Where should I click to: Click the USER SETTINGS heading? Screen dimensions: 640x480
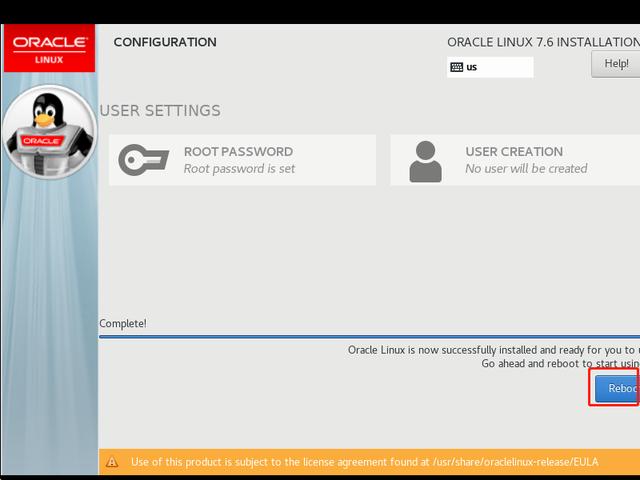(x=160, y=111)
